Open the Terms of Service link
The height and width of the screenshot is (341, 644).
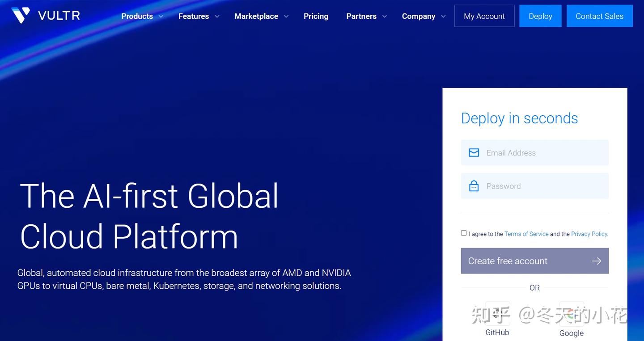click(526, 234)
